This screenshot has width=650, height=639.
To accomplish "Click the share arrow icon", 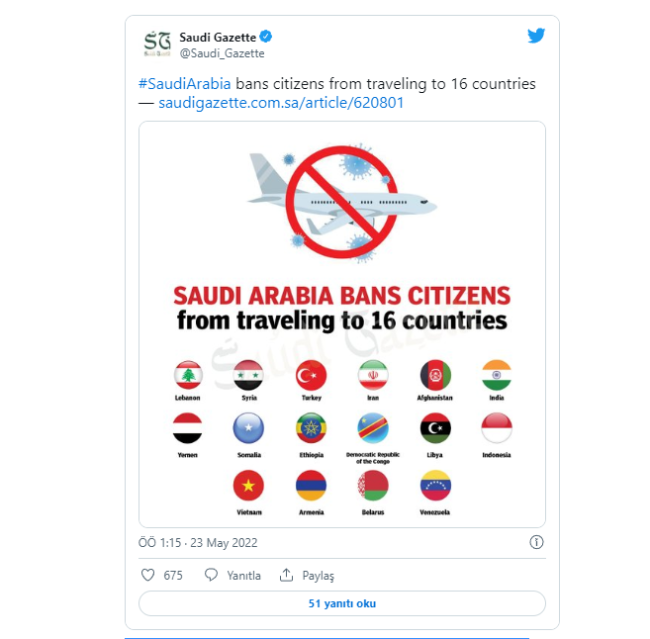I will pos(286,575).
